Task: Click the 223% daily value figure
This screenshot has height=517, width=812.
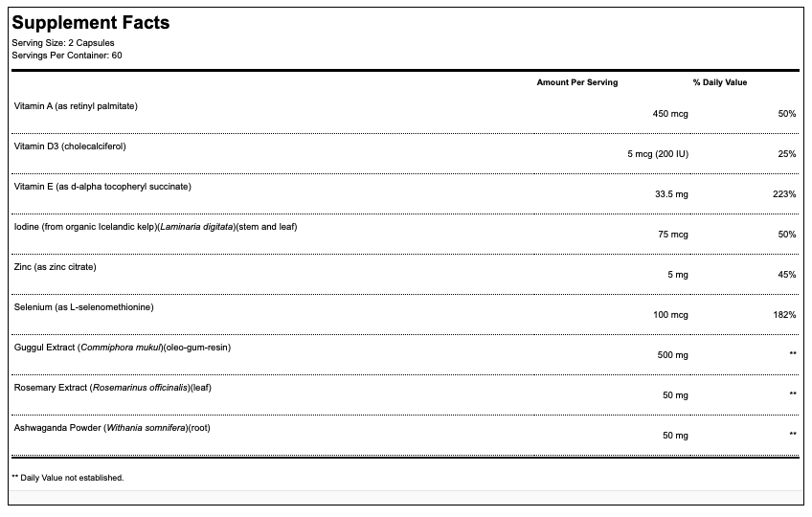Action: coord(786,194)
